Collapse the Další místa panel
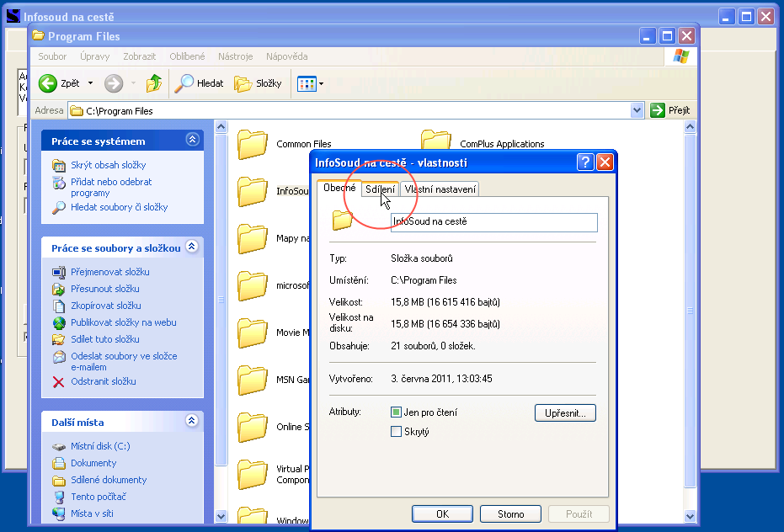 tap(192, 421)
